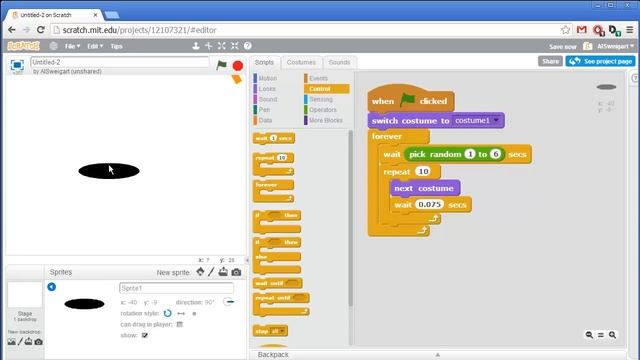This screenshot has width=640, height=360.
Task: Zoom in the scripts area
Action: (612, 335)
